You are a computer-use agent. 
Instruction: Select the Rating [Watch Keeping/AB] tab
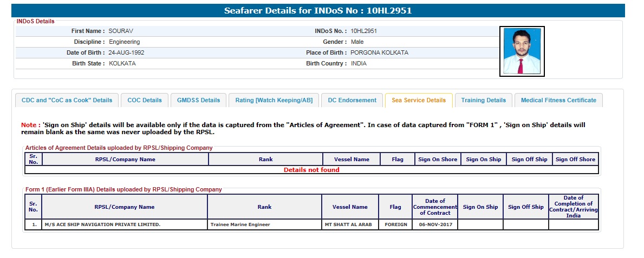(x=274, y=100)
